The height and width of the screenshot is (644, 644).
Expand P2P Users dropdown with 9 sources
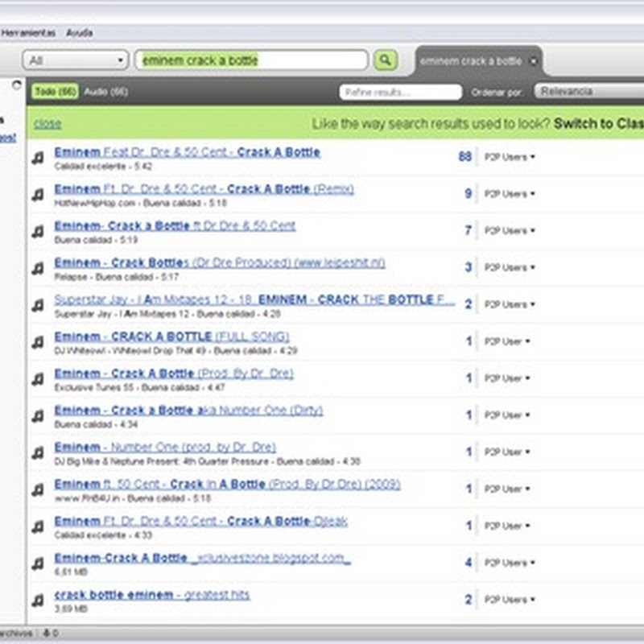pyautogui.click(x=510, y=194)
